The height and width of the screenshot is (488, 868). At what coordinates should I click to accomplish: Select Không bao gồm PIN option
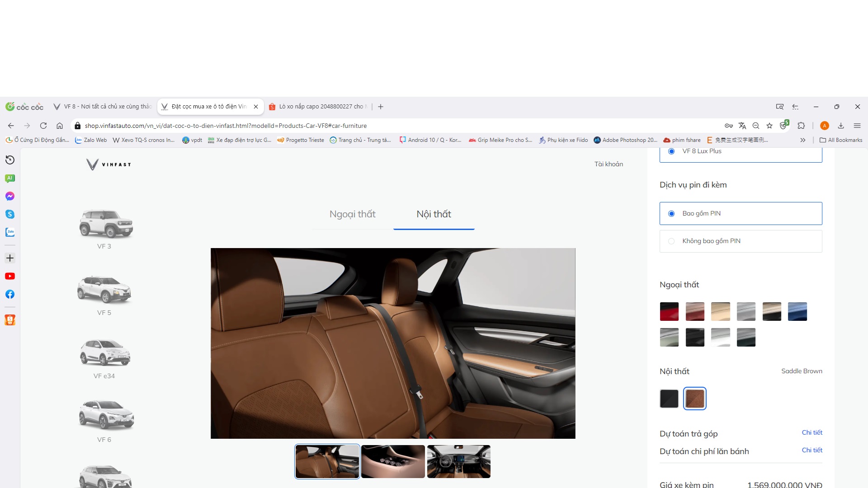click(x=671, y=241)
